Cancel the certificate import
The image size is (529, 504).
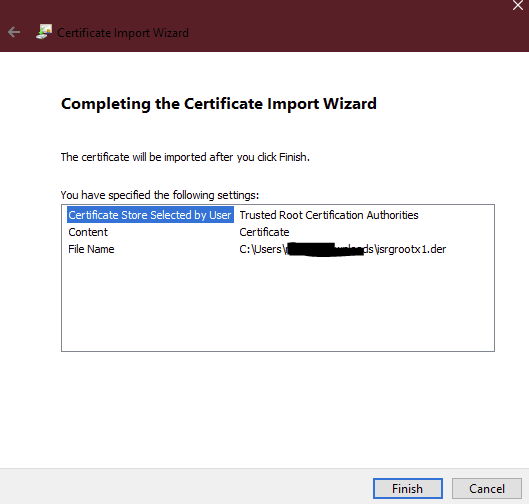click(x=486, y=488)
